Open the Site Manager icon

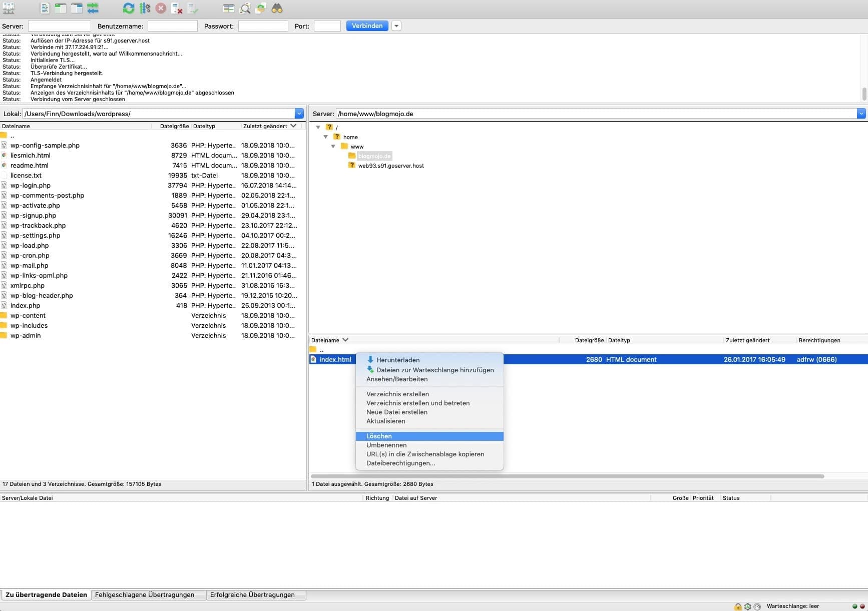[x=9, y=8]
